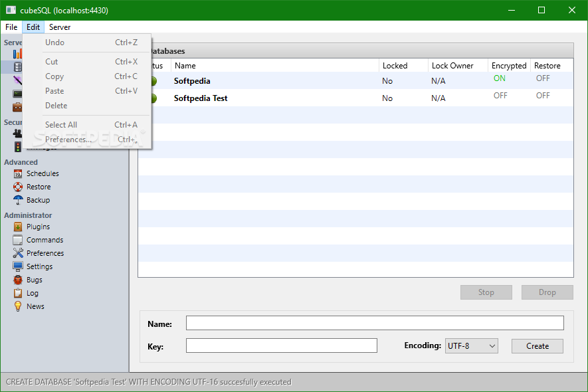Open Bugs in the Administrator section
This screenshot has width=588, height=392.
pos(35,280)
